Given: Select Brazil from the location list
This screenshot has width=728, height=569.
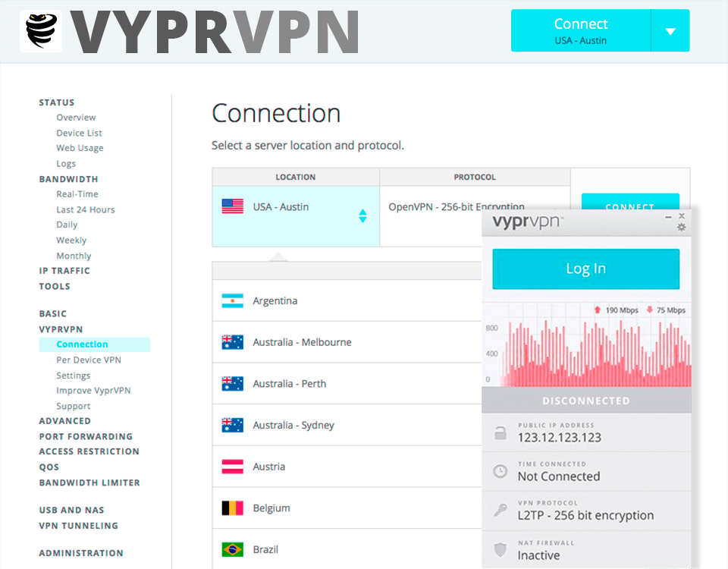Looking at the screenshot, I should click(x=347, y=549).
